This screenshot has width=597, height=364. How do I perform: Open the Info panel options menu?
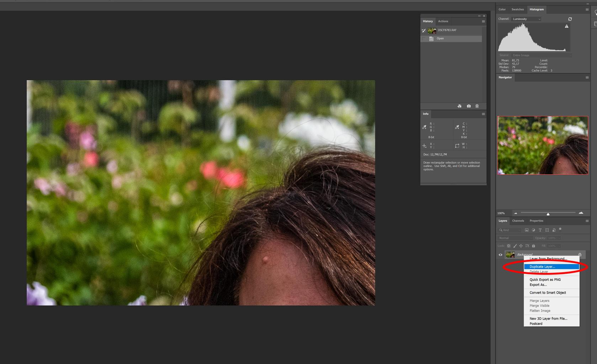coord(483,114)
